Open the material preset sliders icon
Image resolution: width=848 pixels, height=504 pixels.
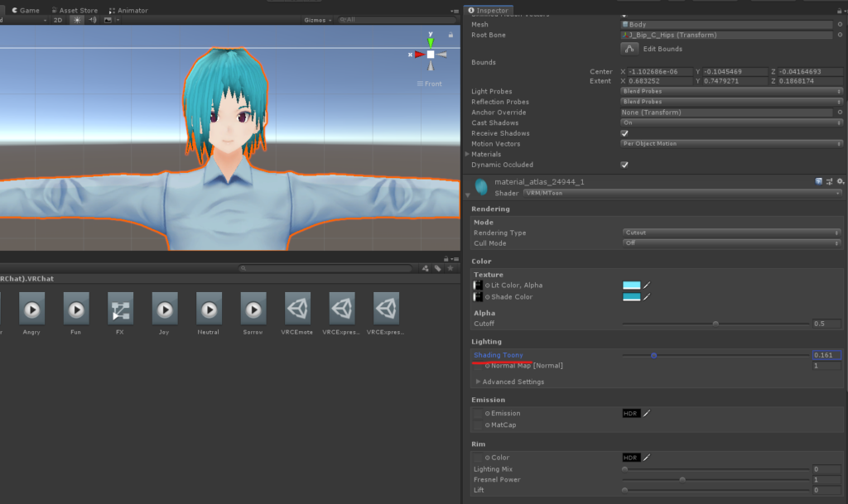[x=829, y=181]
